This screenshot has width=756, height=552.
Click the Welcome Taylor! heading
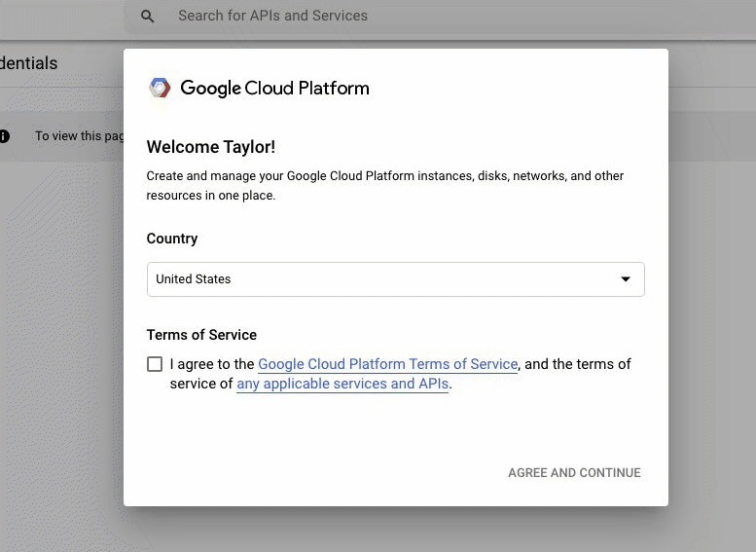(211, 147)
